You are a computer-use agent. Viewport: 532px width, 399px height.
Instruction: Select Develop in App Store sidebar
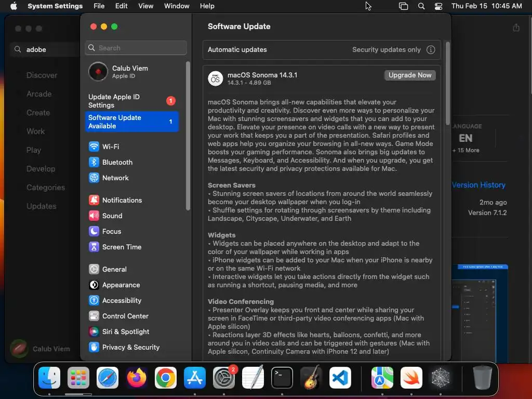41,169
